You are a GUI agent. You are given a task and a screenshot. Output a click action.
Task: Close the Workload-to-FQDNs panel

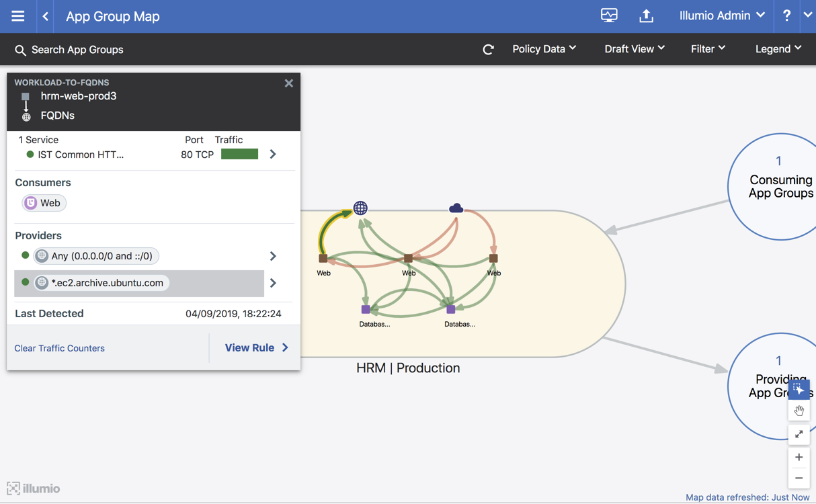289,83
